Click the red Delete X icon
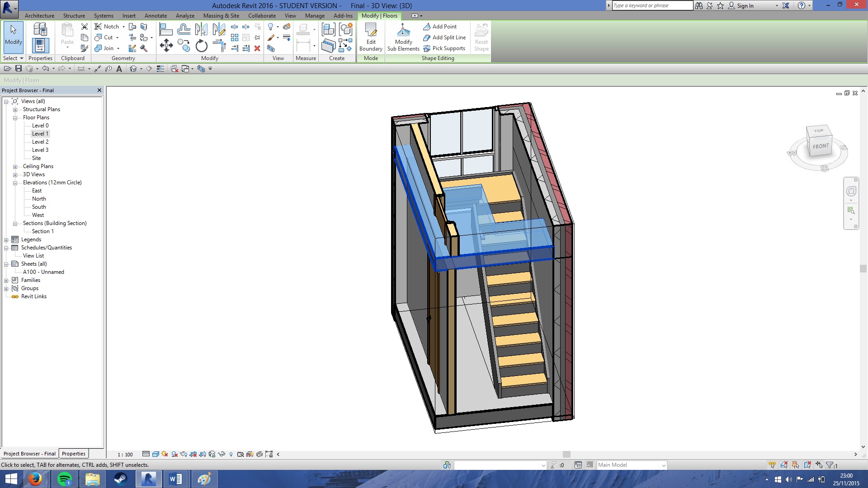 click(257, 48)
